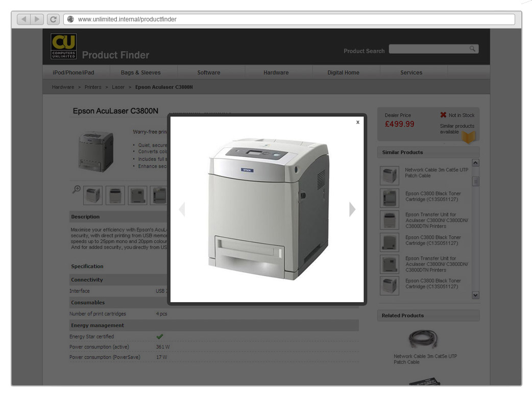The height and width of the screenshot is (396, 532).
Task: Open the first Epson Transfer Unit link
Action: pos(437,220)
